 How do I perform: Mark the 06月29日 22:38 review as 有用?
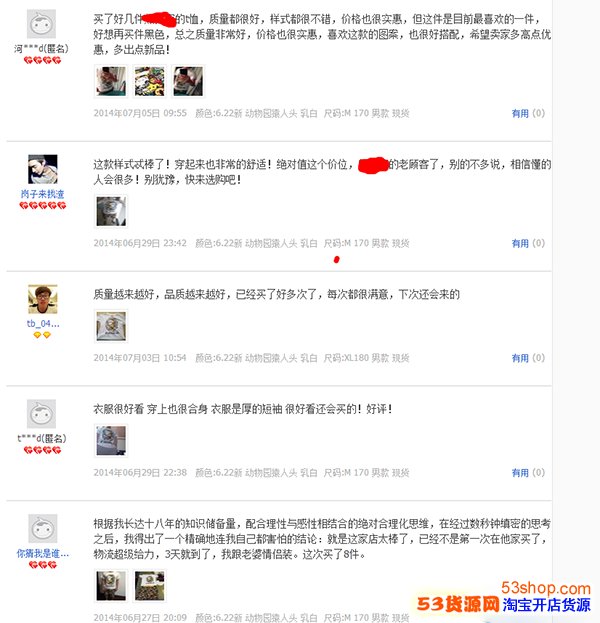[520, 473]
